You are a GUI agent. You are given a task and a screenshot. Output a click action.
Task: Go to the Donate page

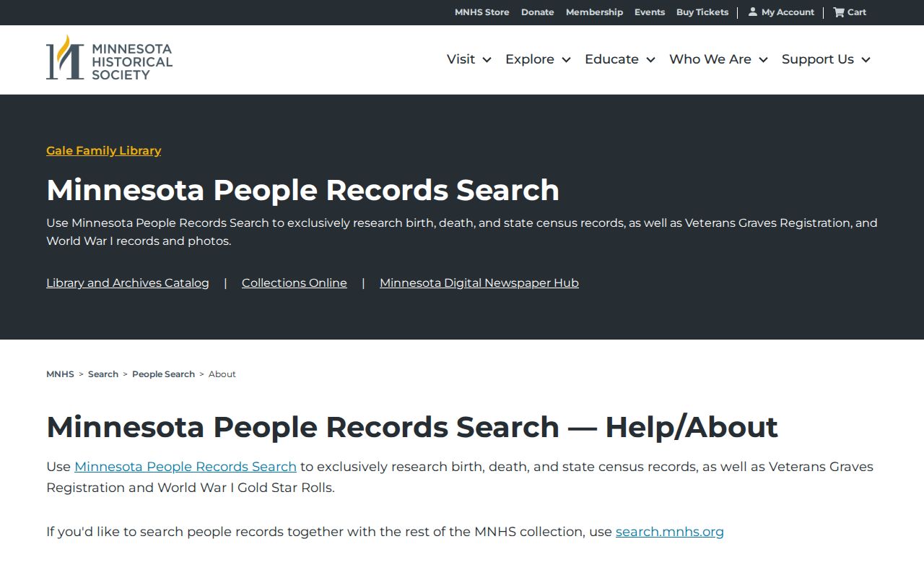pos(538,12)
